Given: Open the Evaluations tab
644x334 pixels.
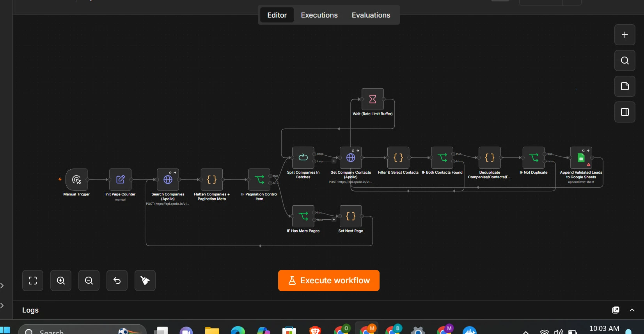Looking at the screenshot, I should click(371, 15).
